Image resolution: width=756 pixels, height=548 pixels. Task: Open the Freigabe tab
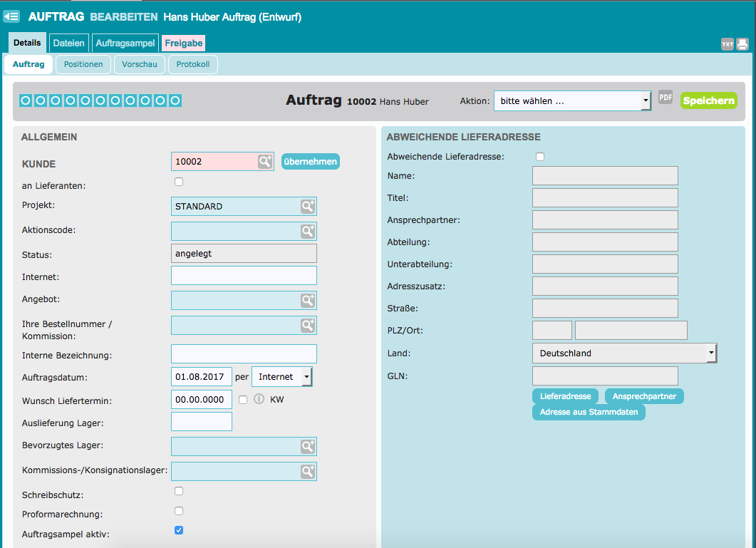[184, 43]
